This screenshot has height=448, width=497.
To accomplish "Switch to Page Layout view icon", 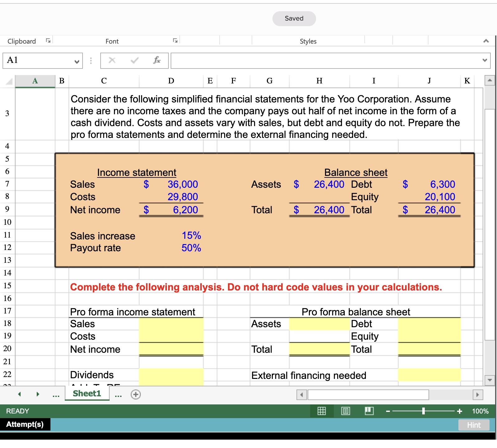I will pyautogui.click(x=346, y=411).
